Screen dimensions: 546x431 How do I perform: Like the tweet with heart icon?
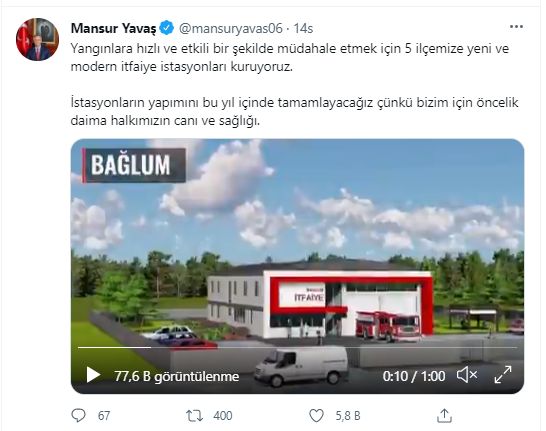[316, 416]
